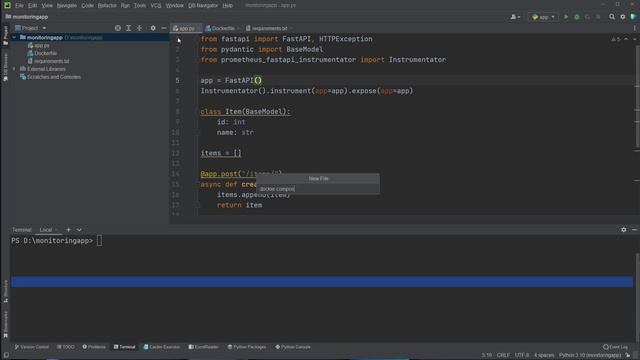Go to the previous highlighted problem with the up arrow

tap(626, 39)
